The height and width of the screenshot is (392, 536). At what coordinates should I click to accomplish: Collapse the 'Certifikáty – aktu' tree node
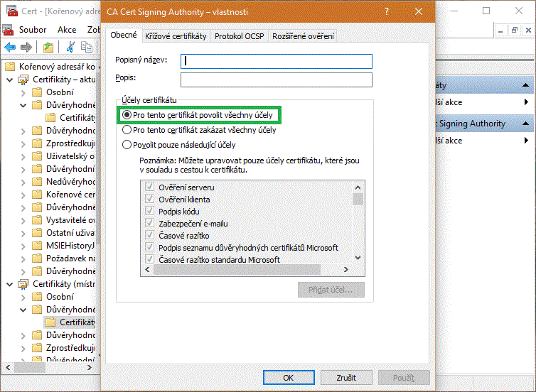[x=10, y=80]
